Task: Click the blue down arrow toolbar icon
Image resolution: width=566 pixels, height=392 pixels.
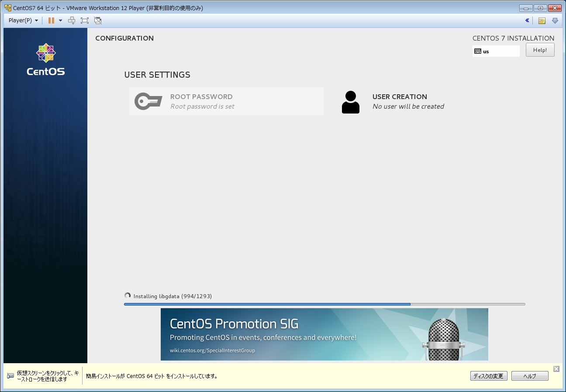Action: pos(555,21)
